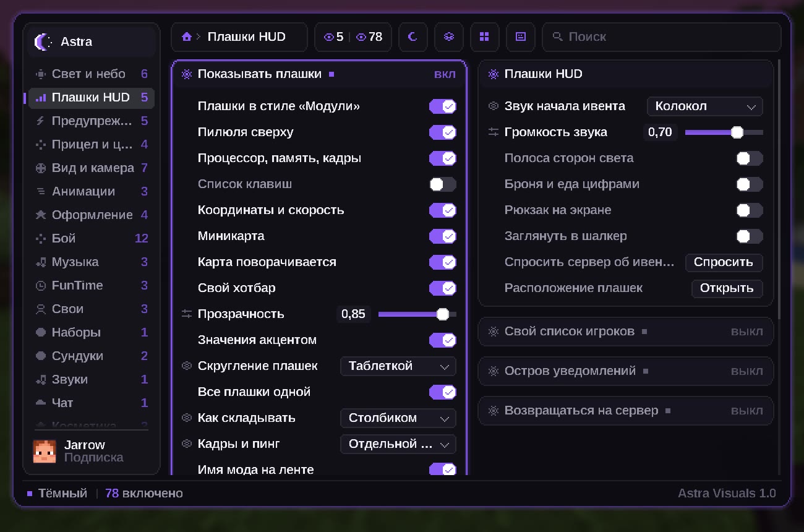
Task: Click the eye counter showing 5
Action: 334,37
